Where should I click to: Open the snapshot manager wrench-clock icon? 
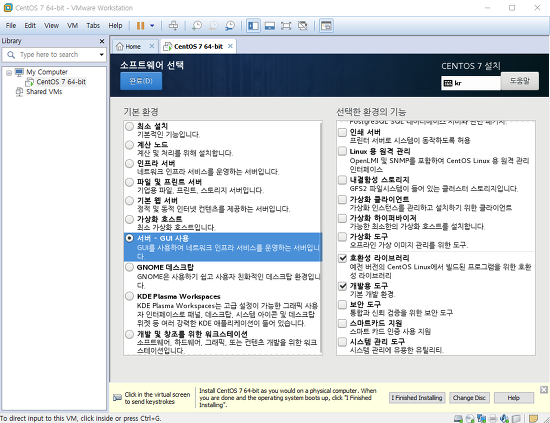pos(230,26)
